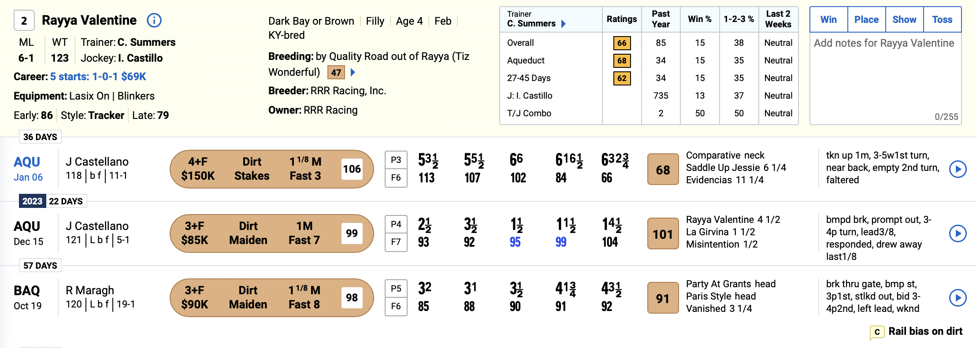Click speed figure 91 for Oct 19

663,298
